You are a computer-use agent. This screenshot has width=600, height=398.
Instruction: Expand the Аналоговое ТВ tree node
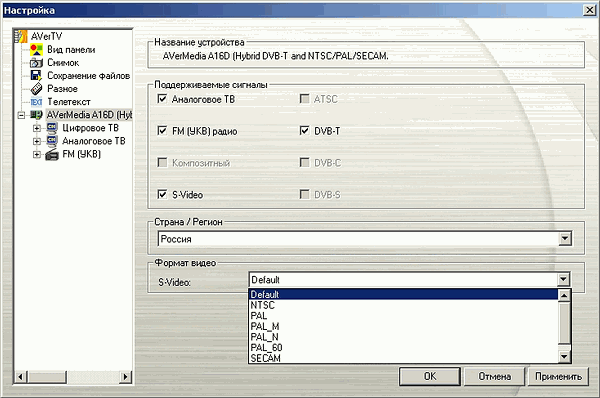(x=37, y=141)
